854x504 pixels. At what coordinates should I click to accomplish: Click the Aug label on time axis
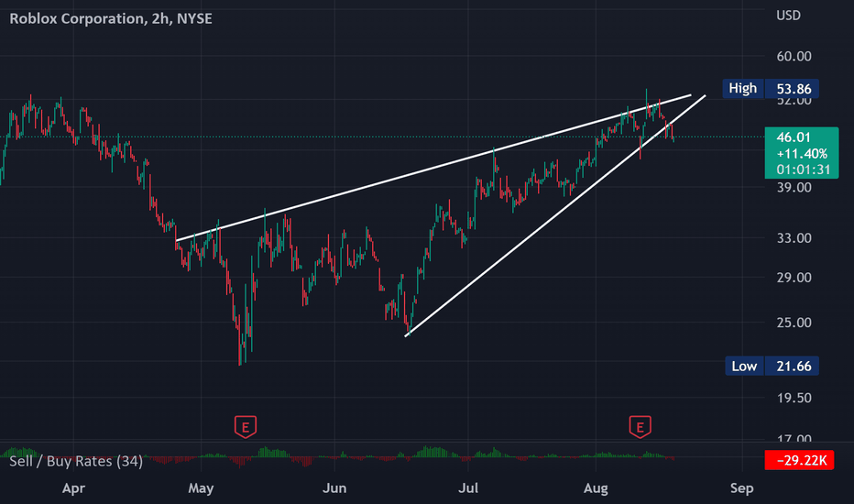(x=596, y=488)
